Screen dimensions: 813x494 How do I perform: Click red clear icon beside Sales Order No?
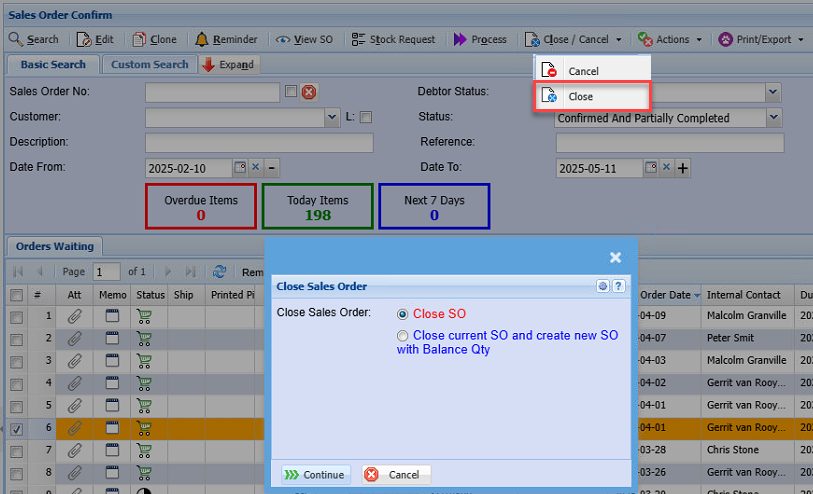(309, 92)
